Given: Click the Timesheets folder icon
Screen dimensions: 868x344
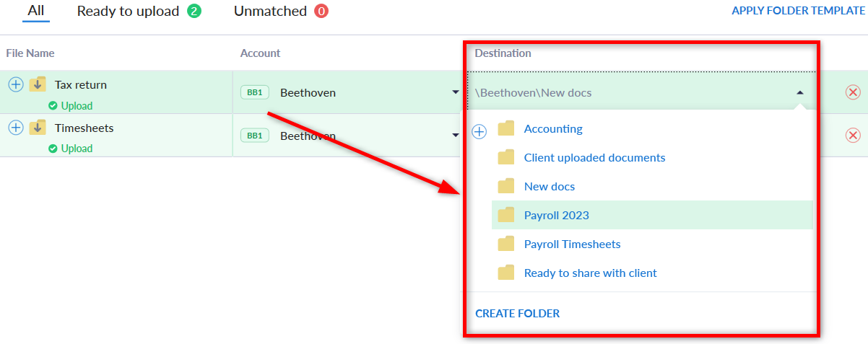Looking at the screenshot, I should (38, 128).
